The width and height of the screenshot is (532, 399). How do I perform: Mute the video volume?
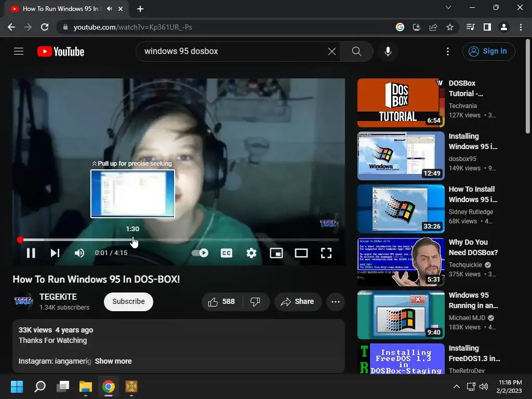[x=79, y=253]
